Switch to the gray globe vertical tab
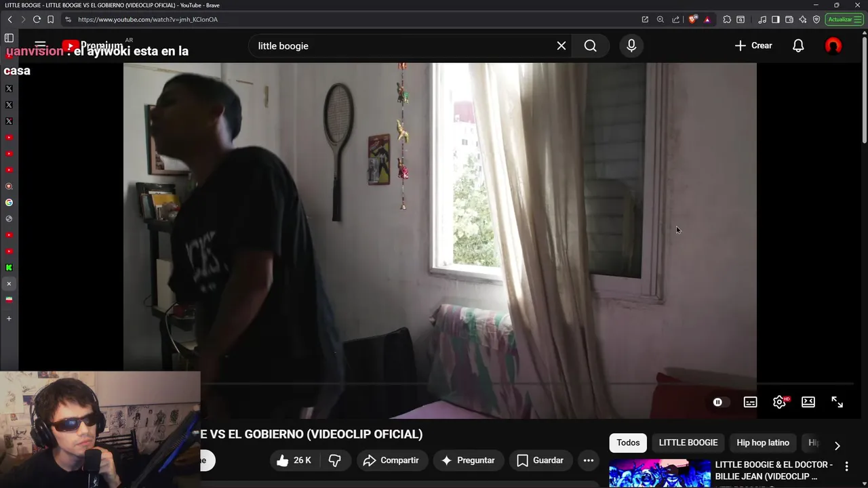 click(9, 219)
